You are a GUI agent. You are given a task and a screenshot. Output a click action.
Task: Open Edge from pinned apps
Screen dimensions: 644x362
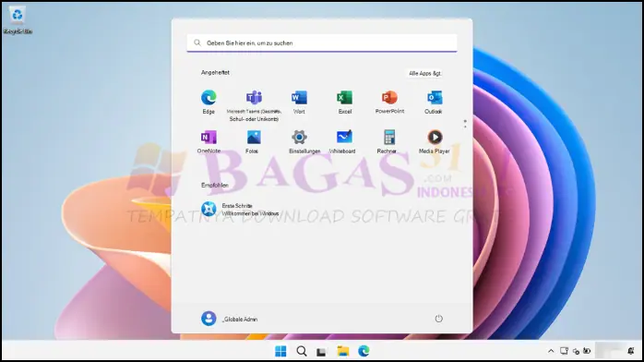209,102
